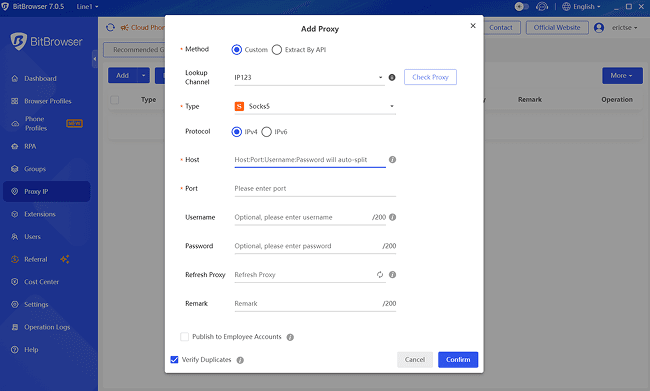650x391 pixels.
Task: Open the Line1 dropdown in title bar
Action: click(x=87, y=7)
